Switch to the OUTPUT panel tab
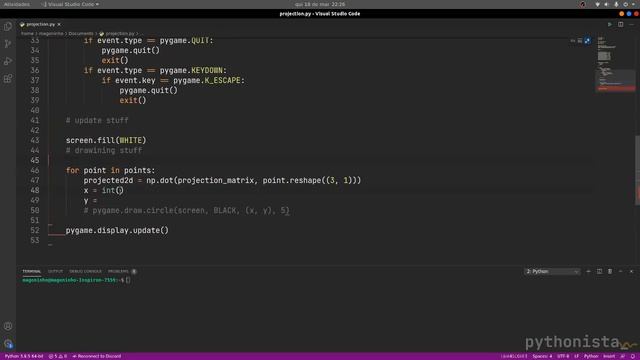This screenshot has width=640, height=360. [x=56, y=271]
